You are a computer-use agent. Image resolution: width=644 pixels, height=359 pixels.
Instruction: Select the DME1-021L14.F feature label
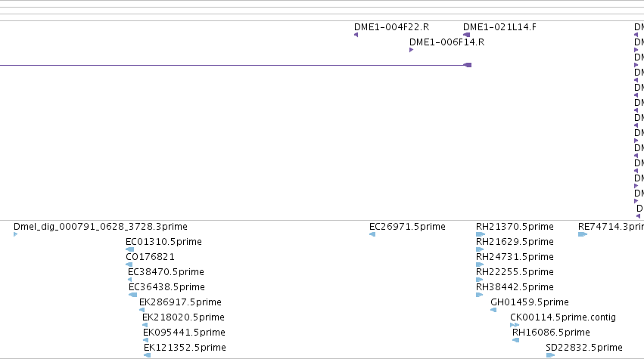coord(499,27)
